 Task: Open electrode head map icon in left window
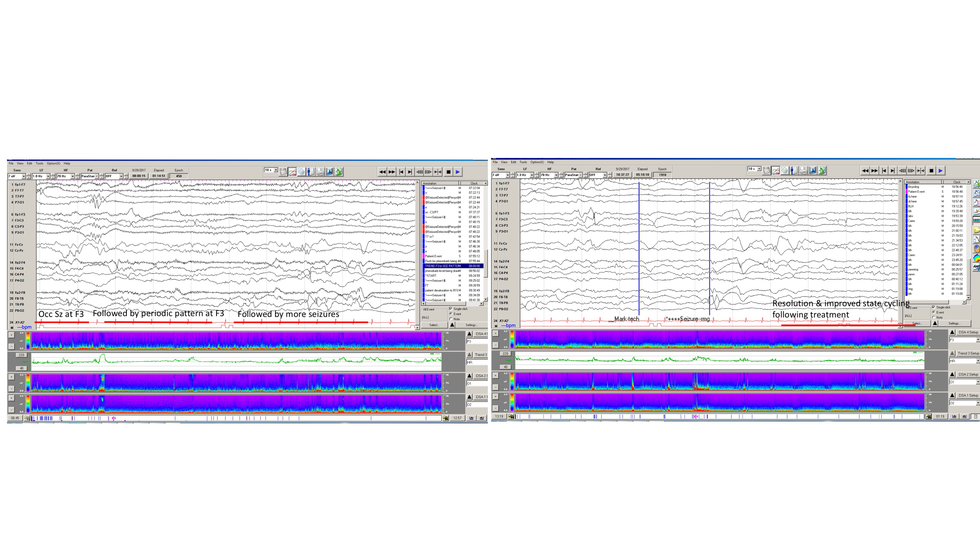coord(301,172)
